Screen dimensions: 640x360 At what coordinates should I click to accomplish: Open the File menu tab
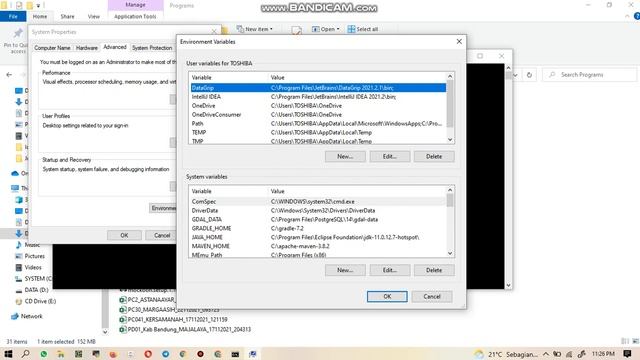click(x=13, y=16)
